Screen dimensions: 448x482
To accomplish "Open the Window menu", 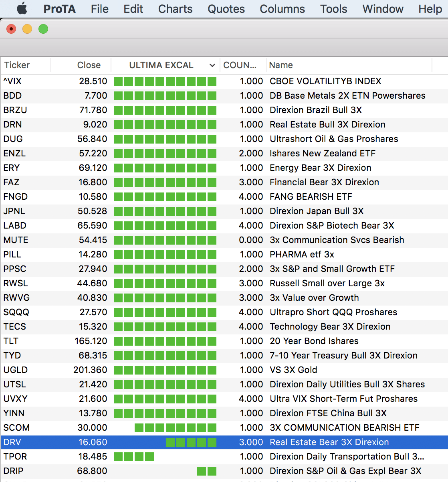I will (x=383, y=9).
